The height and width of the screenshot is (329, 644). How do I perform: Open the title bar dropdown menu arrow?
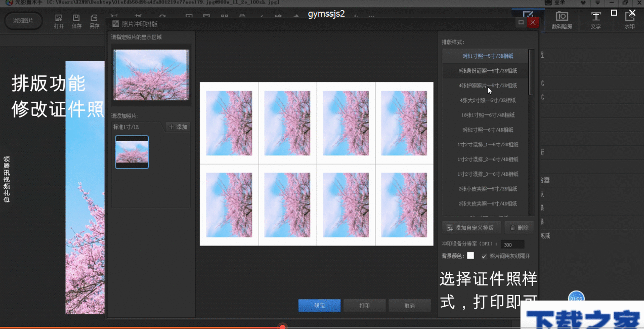(597, 3)
